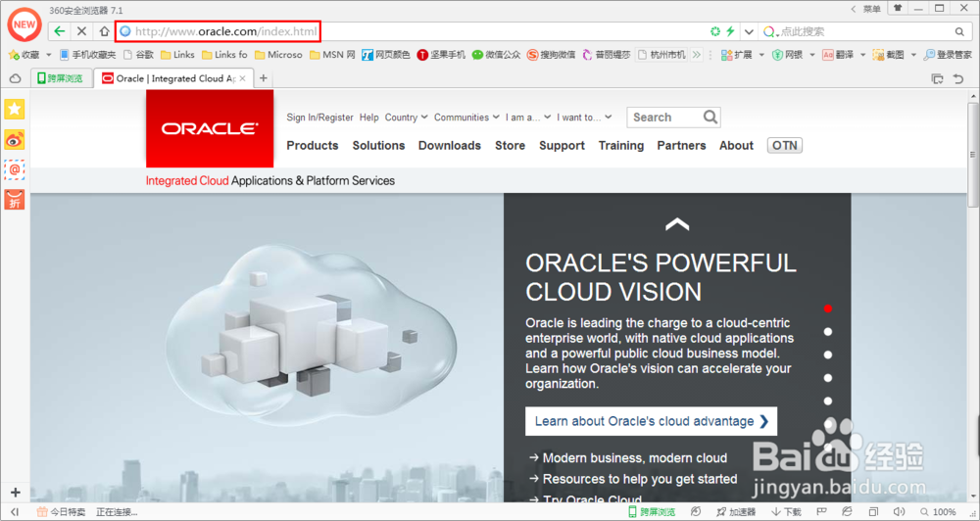Click the 截图 screenshot toolbar button
Viewport: 980px width, 521px height.
coord(889,55)
